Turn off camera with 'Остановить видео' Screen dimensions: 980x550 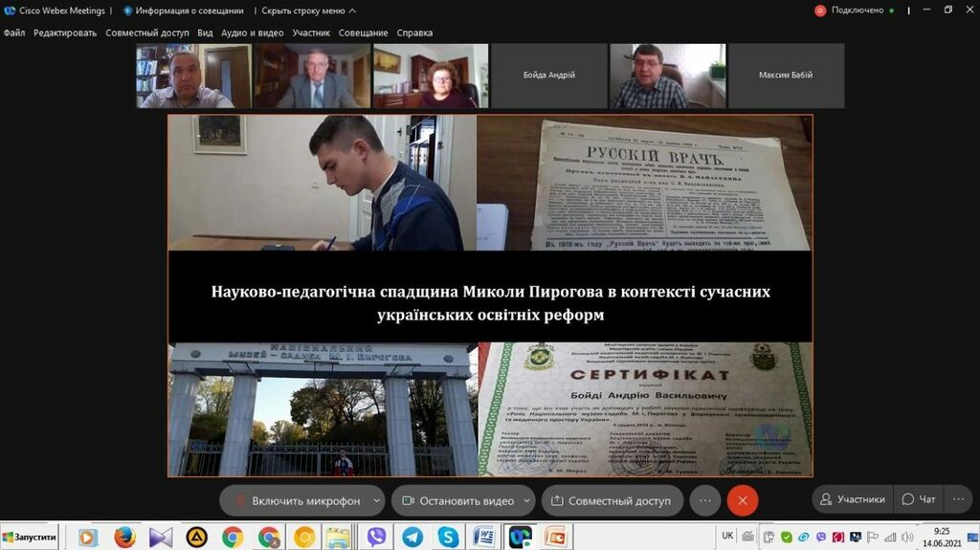(x=457, y=500)
